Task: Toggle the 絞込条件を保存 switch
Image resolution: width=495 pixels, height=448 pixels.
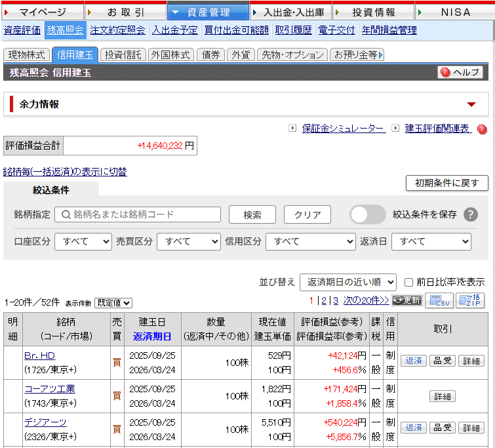Action: (368, 214)
